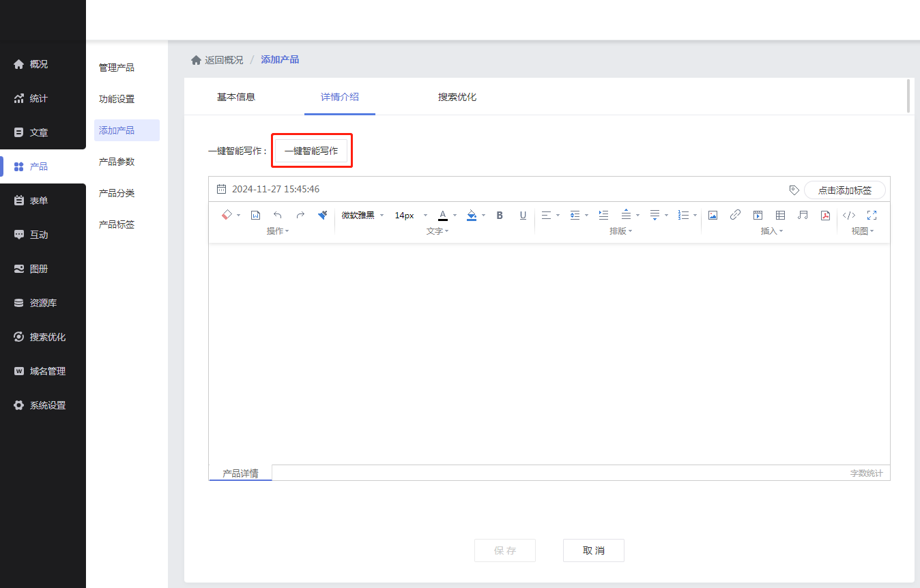Viewport: 920px width, 588px height.
Task: Insert an image using the picture icon
Action: pyautogui.click(x=713, y=215)
